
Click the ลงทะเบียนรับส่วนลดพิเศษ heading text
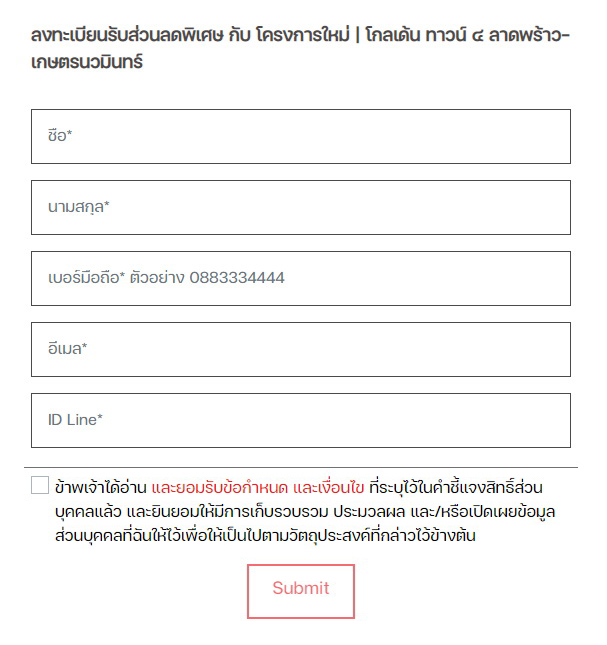tap(130, 36)
